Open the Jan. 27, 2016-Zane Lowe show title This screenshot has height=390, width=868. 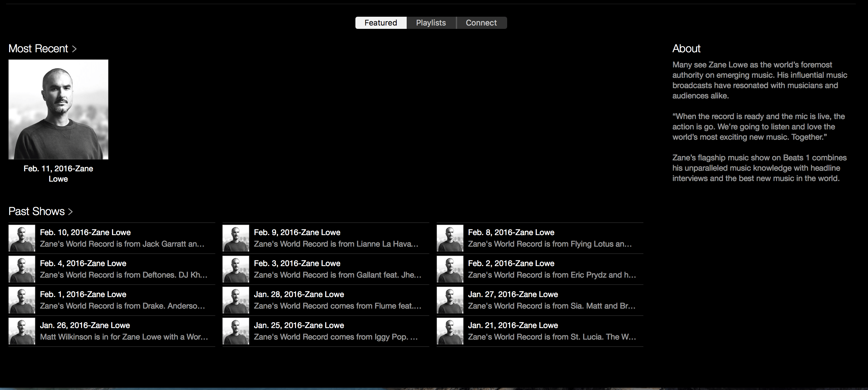513,294
